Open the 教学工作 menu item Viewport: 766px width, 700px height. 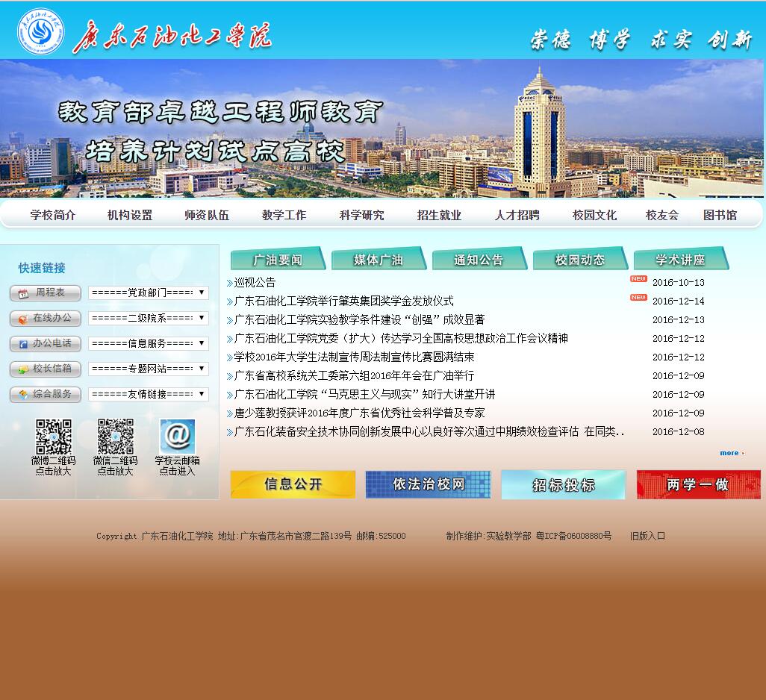pyautogui.click(x=284, y=215)
